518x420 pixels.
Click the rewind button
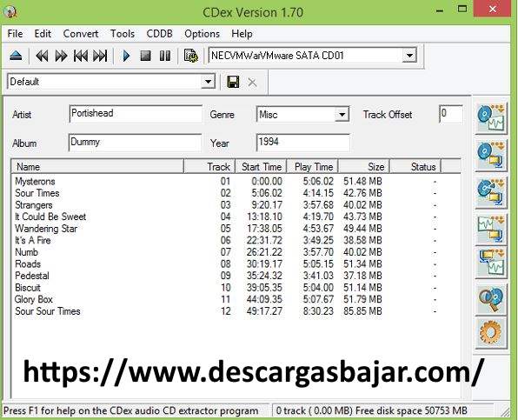click(42, 56)
